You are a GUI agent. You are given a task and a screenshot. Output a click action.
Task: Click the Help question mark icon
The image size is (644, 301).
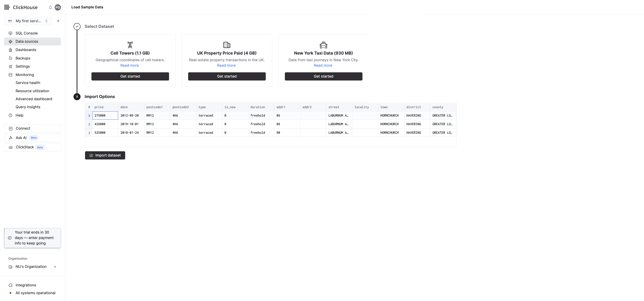(11, 115)
